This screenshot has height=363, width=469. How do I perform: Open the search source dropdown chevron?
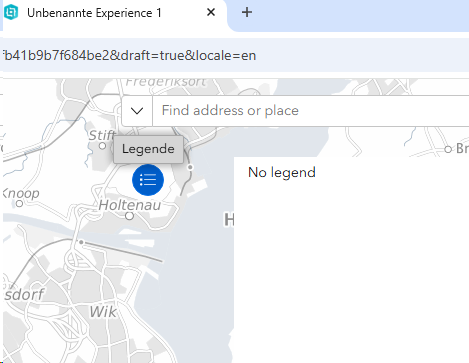(137, 111)
